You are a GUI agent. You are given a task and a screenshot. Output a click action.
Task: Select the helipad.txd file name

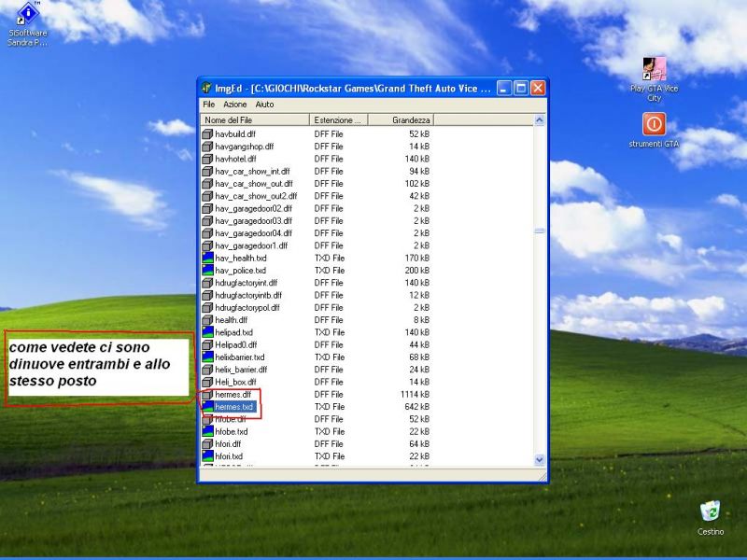(x=234, y=332)
